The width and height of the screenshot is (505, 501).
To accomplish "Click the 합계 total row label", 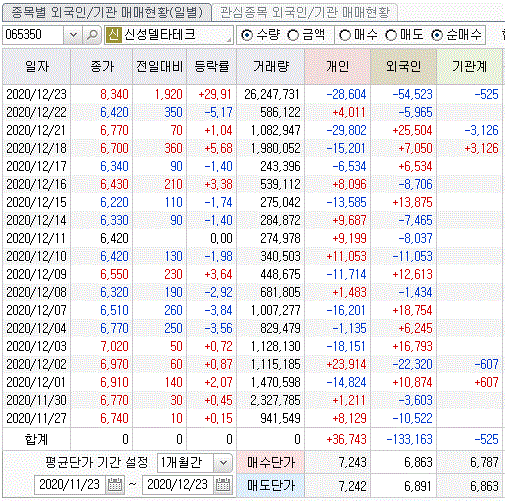I will [x=36, y=439].
